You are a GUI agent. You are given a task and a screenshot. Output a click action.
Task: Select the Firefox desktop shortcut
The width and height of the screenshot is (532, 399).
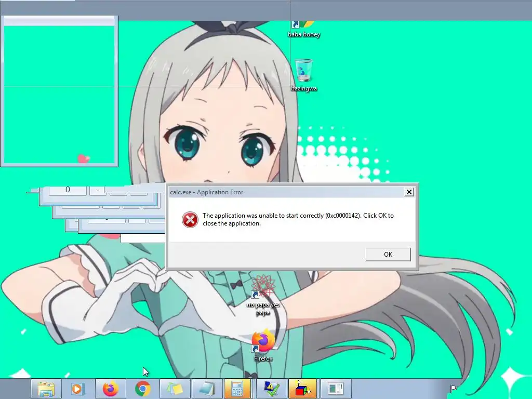pyautogui.click(x=263, y=345)
